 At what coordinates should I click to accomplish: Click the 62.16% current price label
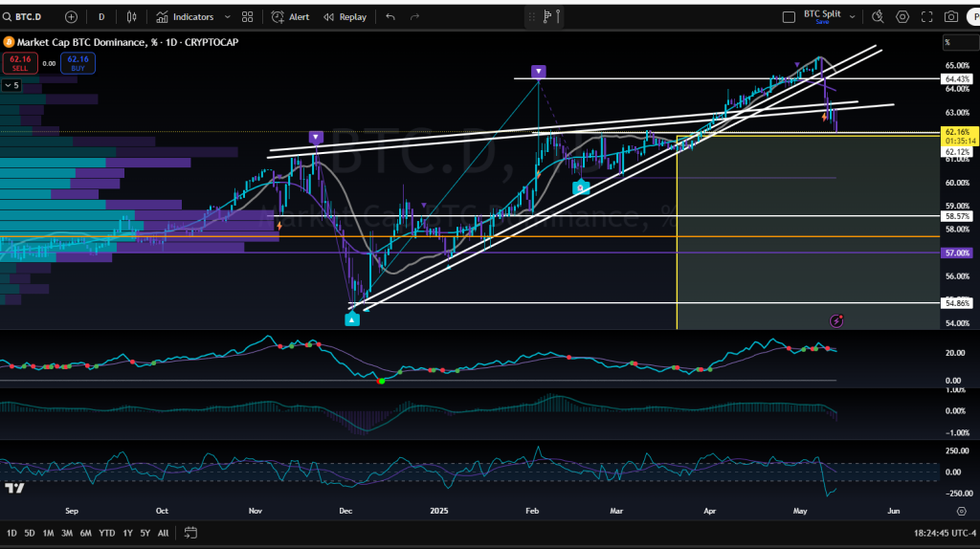(959, 136)
